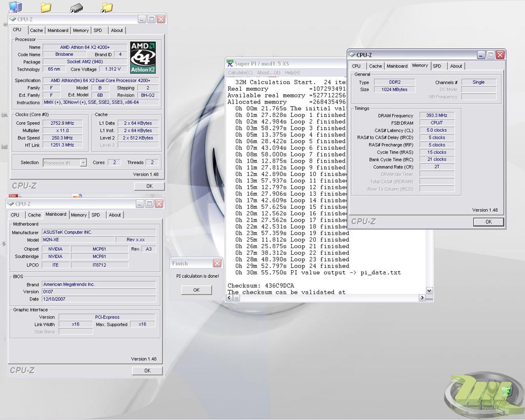Screen dimensions: 525x420
Task: Click the Code Name value Brisbane
Action: pos(64,54)
